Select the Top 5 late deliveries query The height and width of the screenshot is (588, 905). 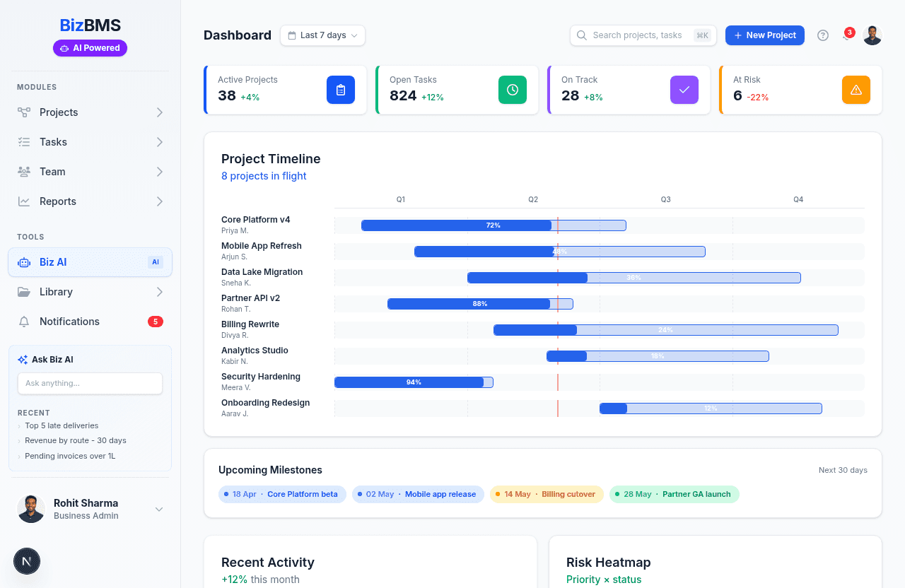[62, 425]
